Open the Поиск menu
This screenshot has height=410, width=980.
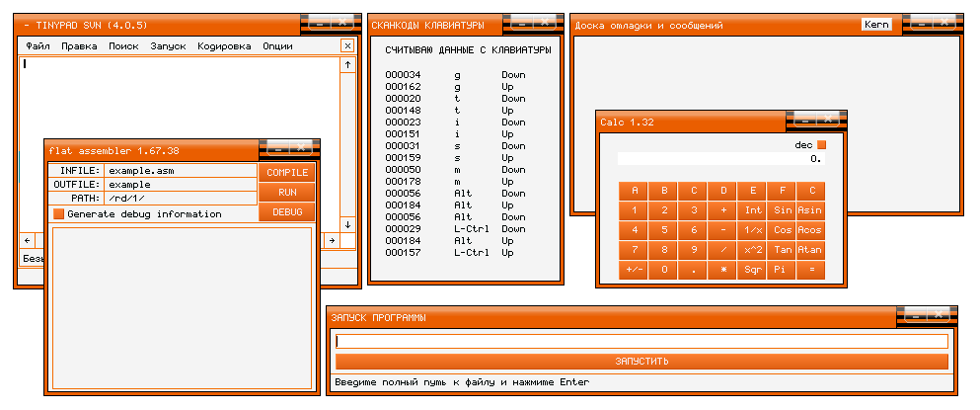click(x=123, y=46)
